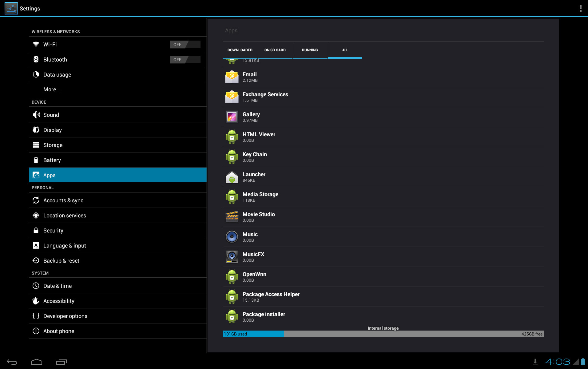Viewport: 588px width, 369px height.
Task: Open the Package Access Helper entry
Action: coord(383,297)
